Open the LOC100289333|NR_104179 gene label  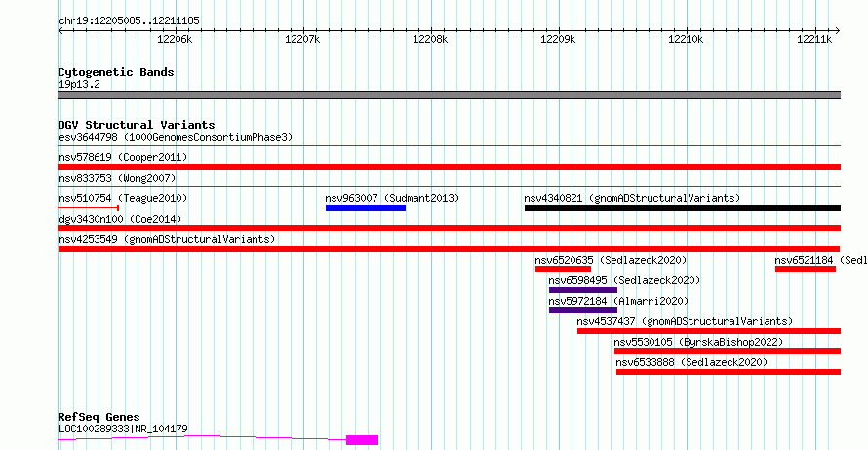[123, 429]
